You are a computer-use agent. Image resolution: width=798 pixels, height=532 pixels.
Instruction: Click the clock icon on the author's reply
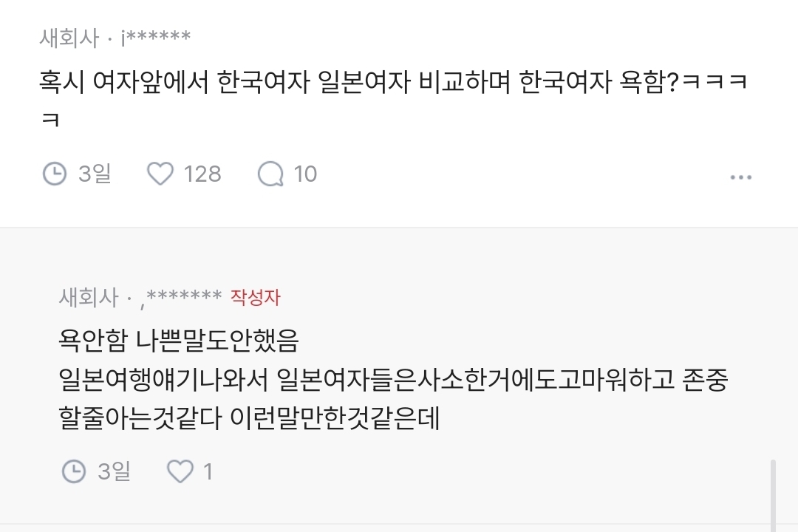pos(74,471)
